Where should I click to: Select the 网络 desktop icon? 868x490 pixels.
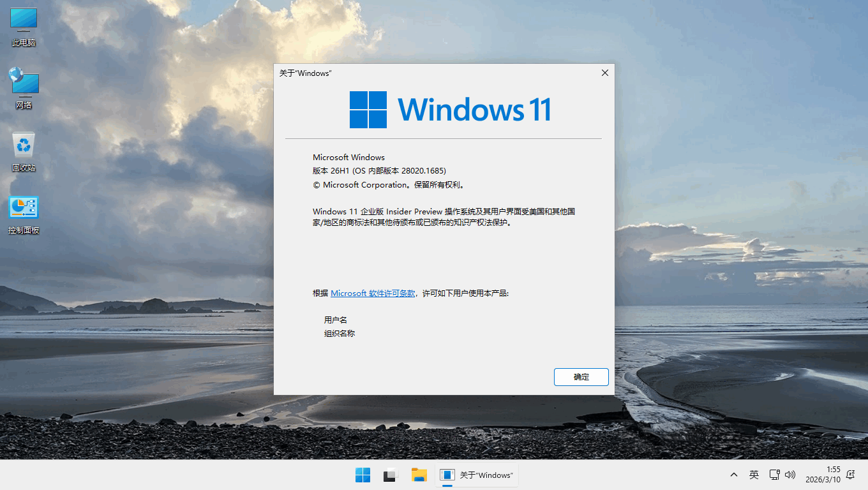pos(24,89)
